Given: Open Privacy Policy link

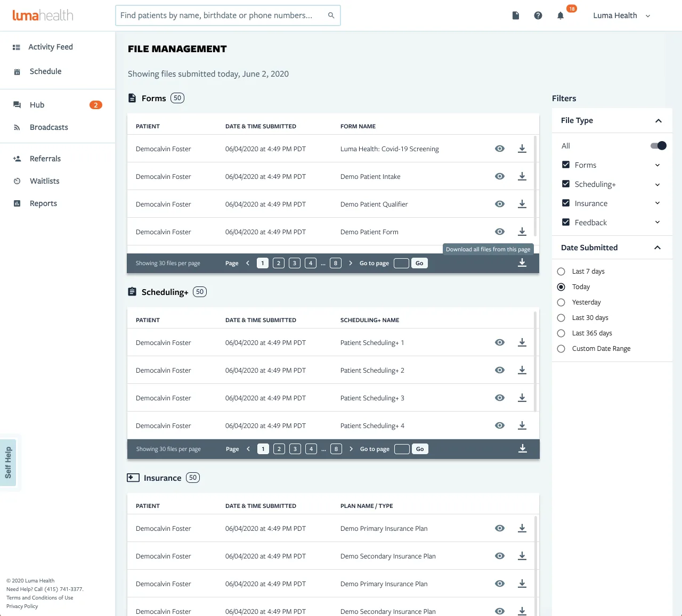Looking at the screenshot, I should [x=22, y=606].
